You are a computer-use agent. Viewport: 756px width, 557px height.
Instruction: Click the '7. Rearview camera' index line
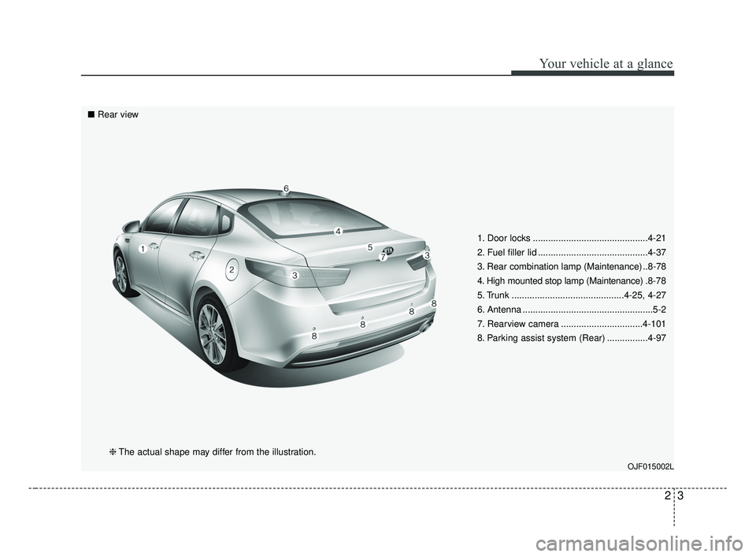coord(572,324)
